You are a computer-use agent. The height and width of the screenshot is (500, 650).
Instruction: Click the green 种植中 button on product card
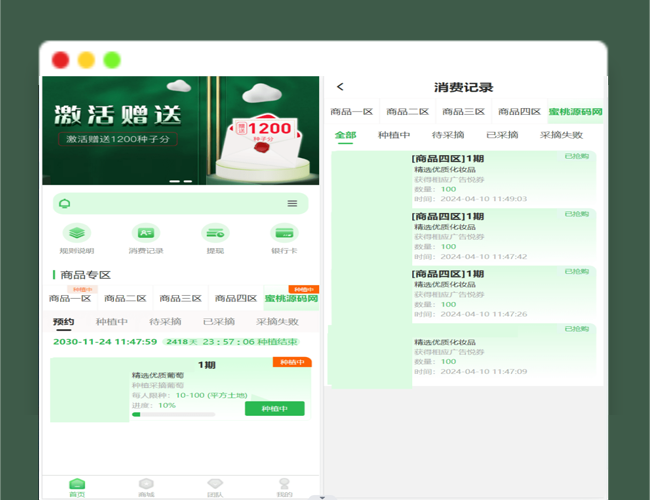(274, 409)
